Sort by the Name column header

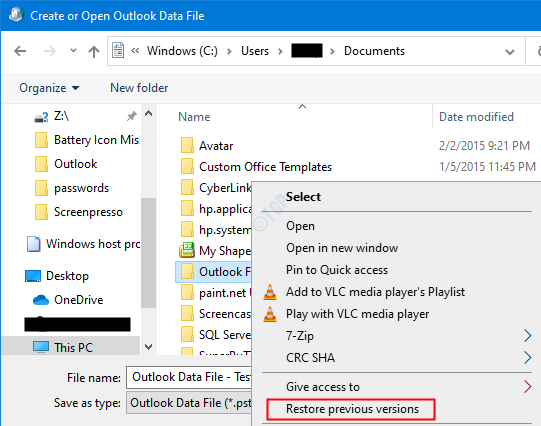(x=194, y=117)
